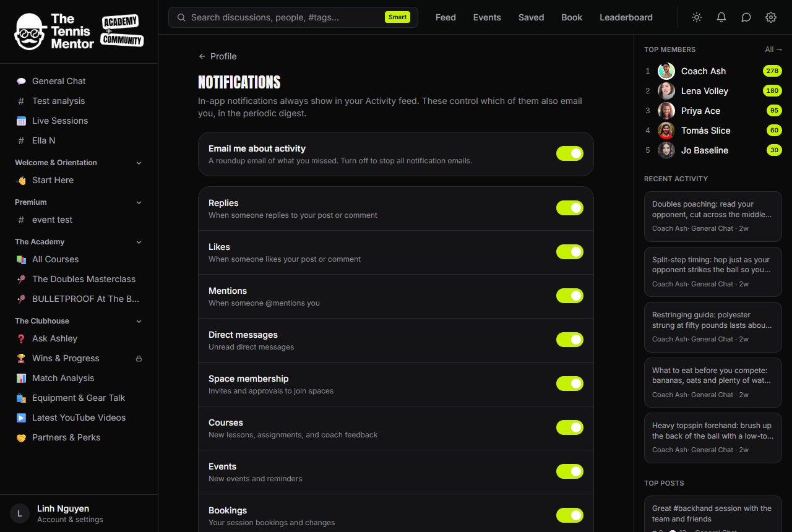Open the Book nav item
This screenshot has width=792, height=532.
pyautogui.click(x=572, y=17)
